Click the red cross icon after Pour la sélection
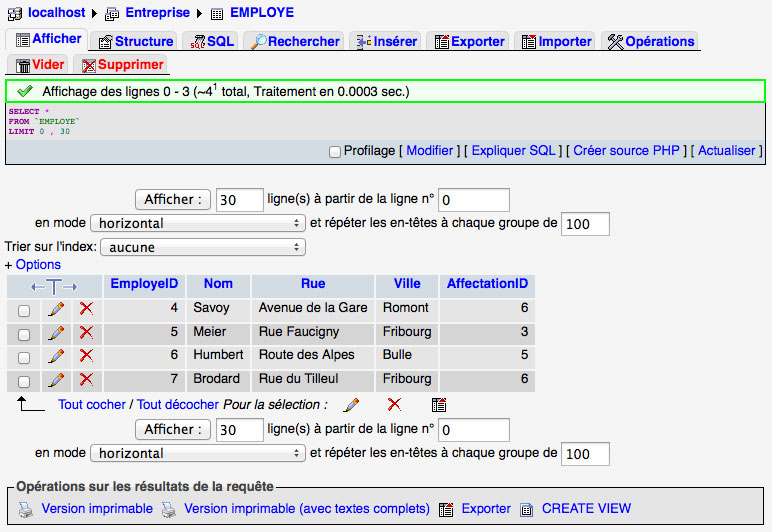 point(394,405)
